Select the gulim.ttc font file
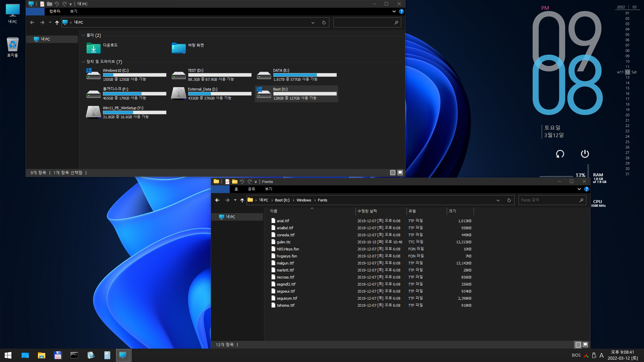Viewport: 644px width, 362px height. tap(284, 242)
